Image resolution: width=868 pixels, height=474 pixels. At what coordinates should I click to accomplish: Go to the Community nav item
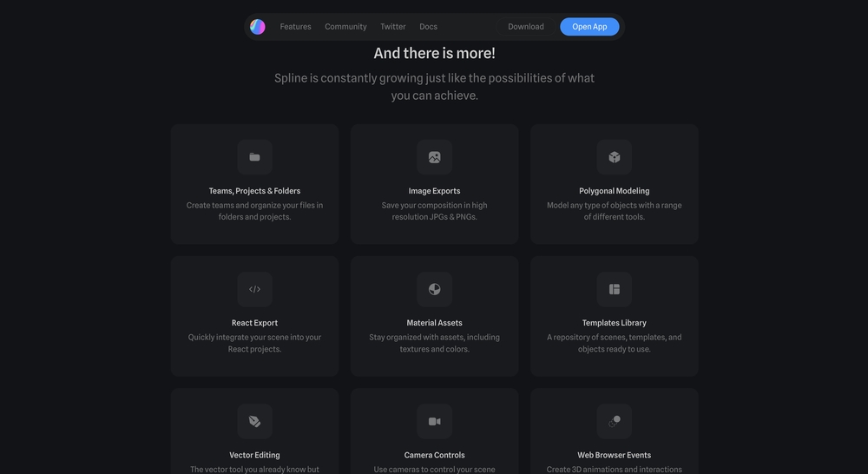[x=345, y=27]
